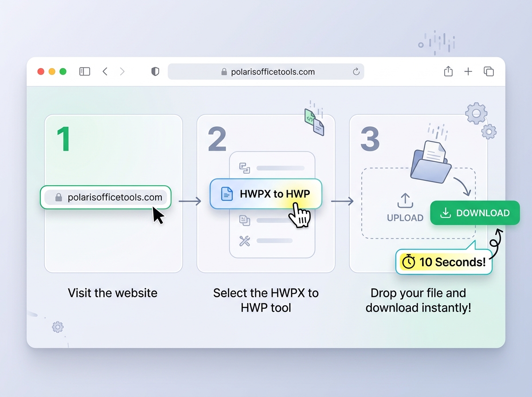Toggle the browser sidebar icon
This screenshot has height=397, width=532.
point(85,71)
